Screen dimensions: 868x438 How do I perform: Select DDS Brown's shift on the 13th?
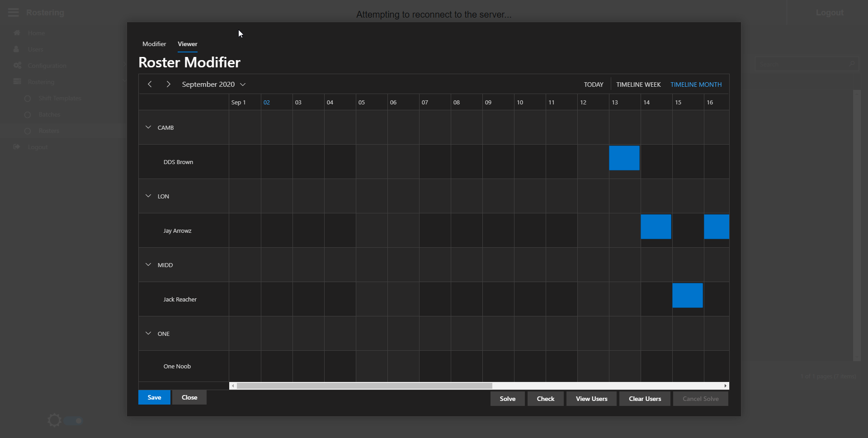(624, 158)
